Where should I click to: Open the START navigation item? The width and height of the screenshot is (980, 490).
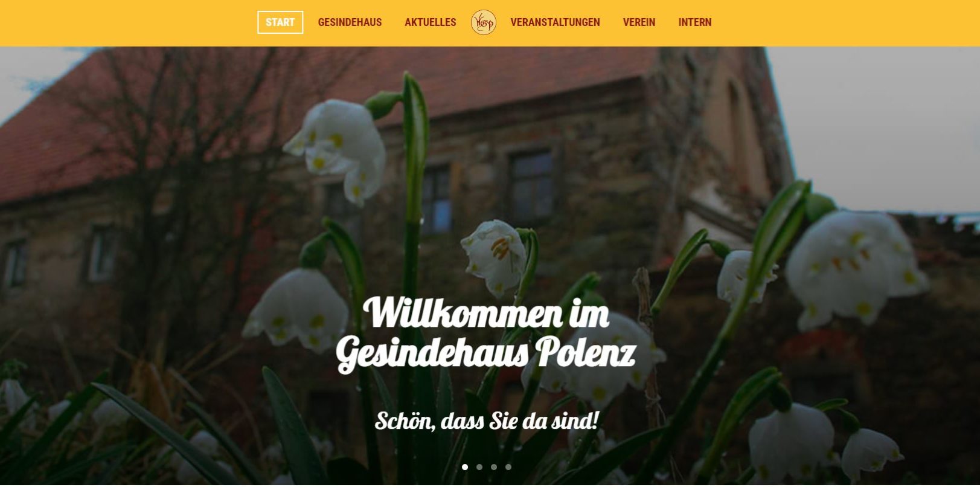click(280, 22)
